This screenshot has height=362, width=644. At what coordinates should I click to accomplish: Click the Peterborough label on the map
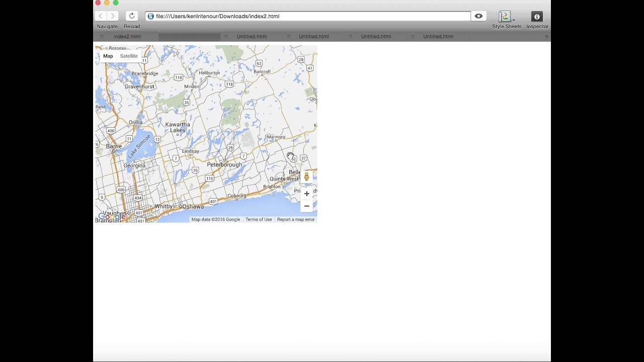tap(224, 164)
